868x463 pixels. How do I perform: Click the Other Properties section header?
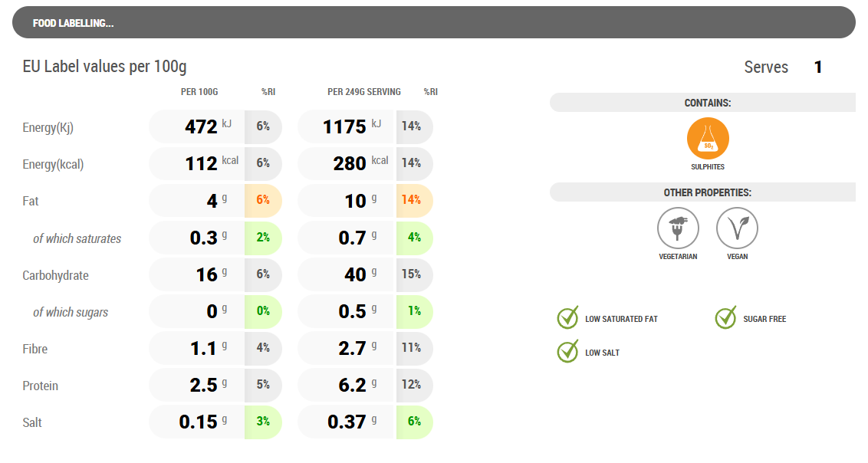pos(707,192)
